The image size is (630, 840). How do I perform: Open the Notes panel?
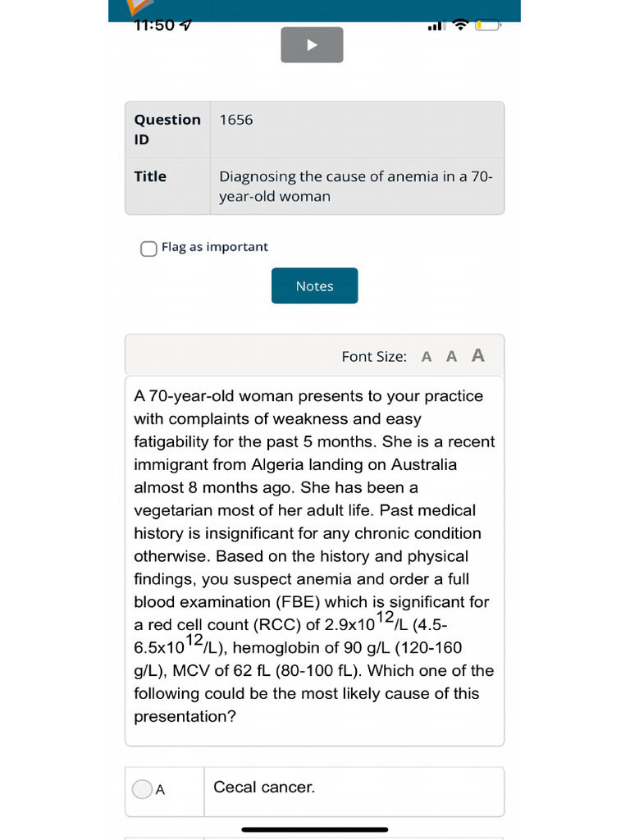[314, 285]
